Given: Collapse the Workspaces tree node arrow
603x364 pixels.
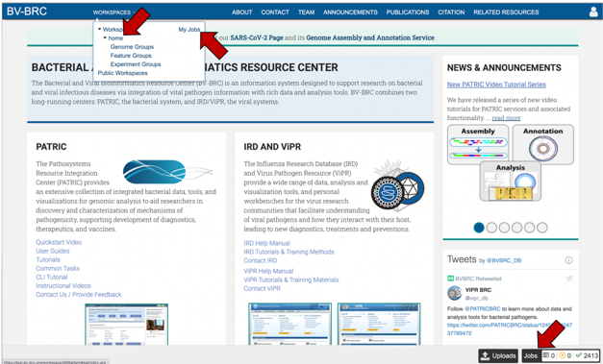Looking at the screenshot, I should [100, 29].
